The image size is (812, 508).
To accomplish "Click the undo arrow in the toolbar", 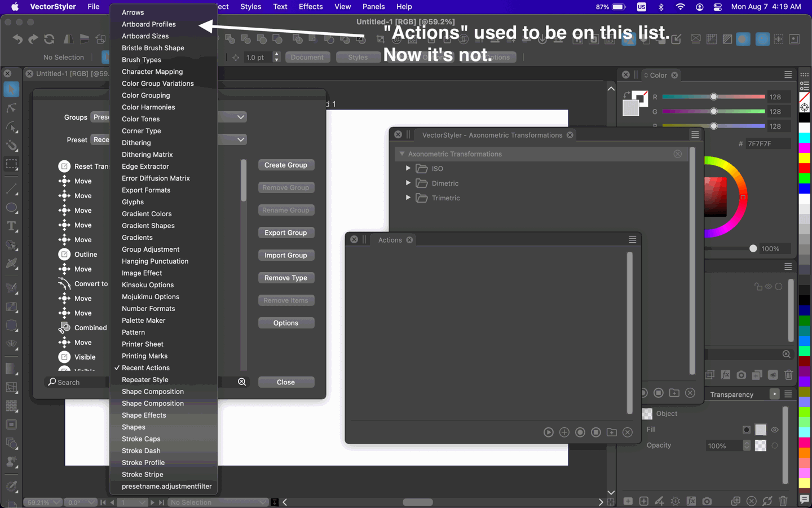I will (17, 39).
